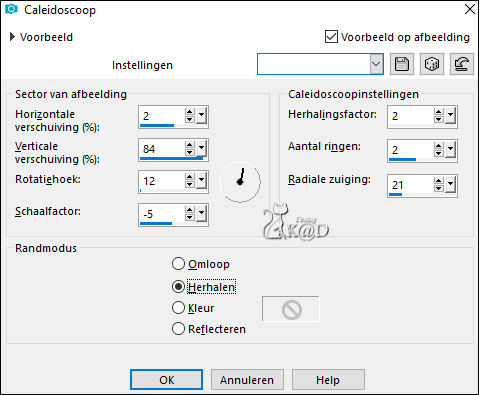Click the Verticale verschuiving value field
The width and height of the screenshot is (479, 395).
[162, 148]
